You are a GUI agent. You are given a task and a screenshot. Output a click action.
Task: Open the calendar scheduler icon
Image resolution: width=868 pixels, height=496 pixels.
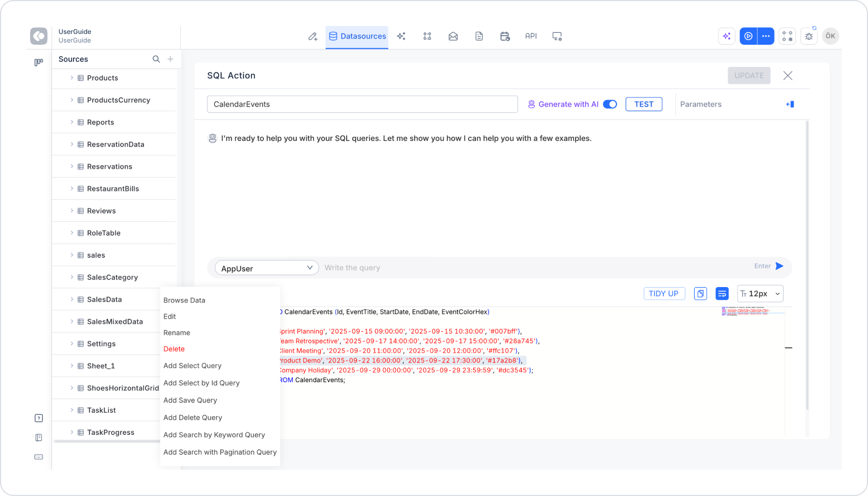pos(505,36)
